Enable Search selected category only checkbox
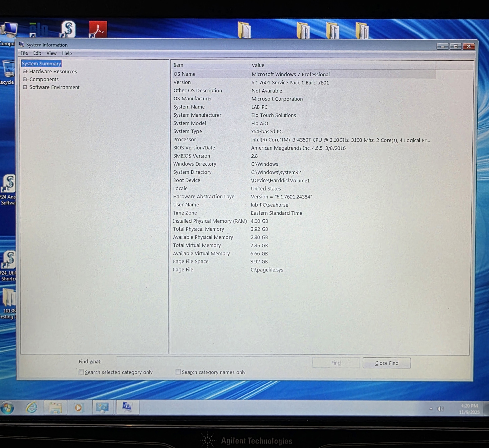The height and width of the screenshot is (448, 489). pyautogui.click(x=81, y=372)
